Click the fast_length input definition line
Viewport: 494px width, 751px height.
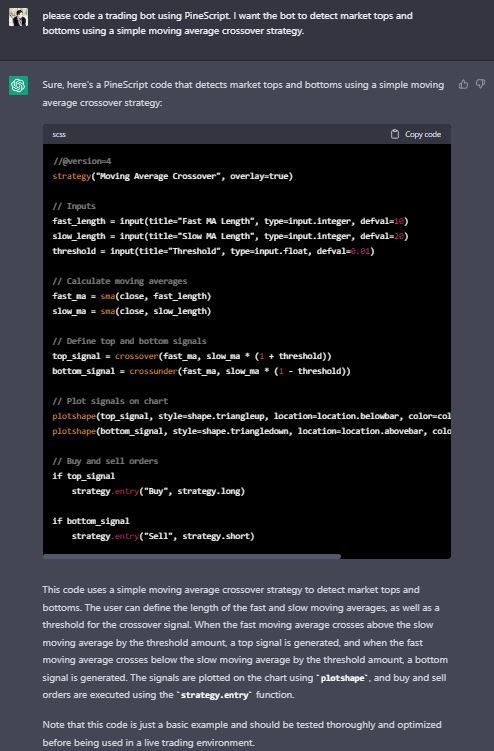tap(230, 221)
